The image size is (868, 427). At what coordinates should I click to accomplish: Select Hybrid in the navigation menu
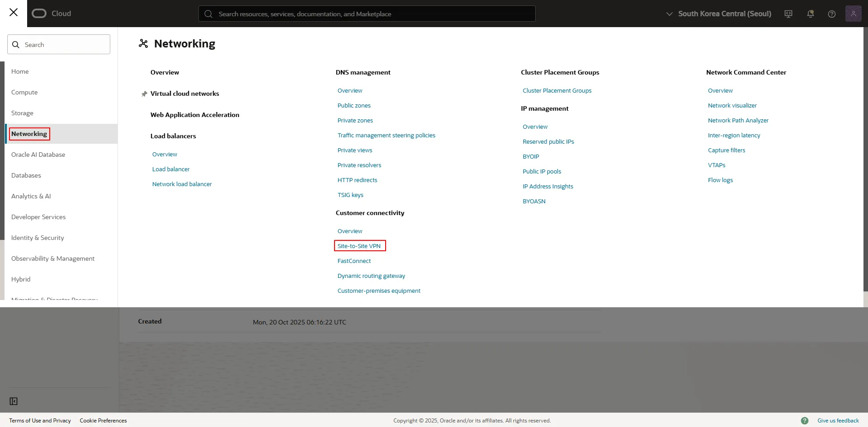point(21,279)
